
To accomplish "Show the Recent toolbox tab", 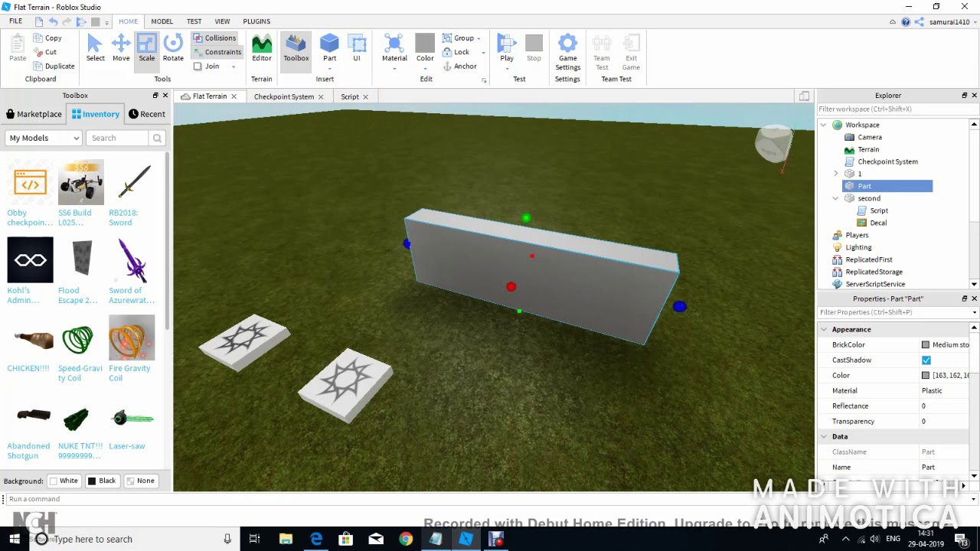I will coord(147,114).
